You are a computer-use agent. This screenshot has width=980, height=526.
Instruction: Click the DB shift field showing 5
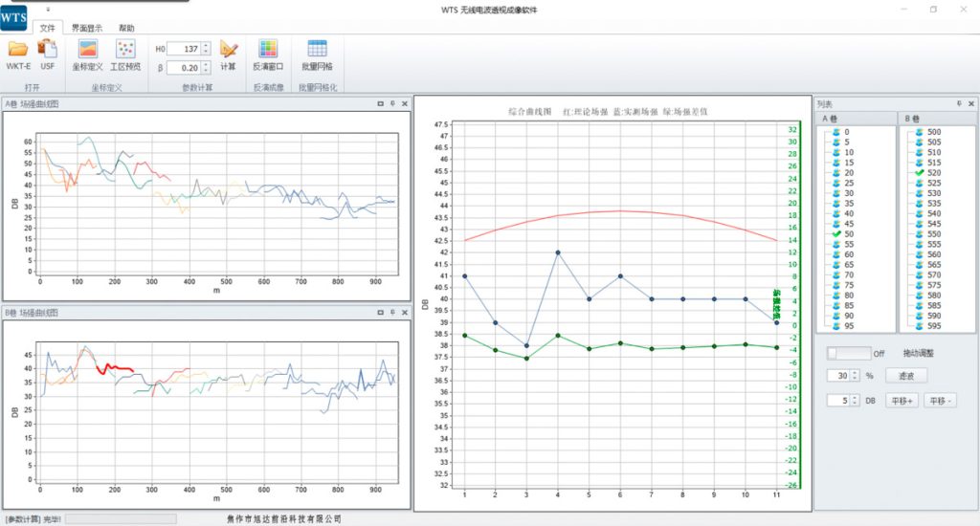pyautogui.click(x=838, y=401)
